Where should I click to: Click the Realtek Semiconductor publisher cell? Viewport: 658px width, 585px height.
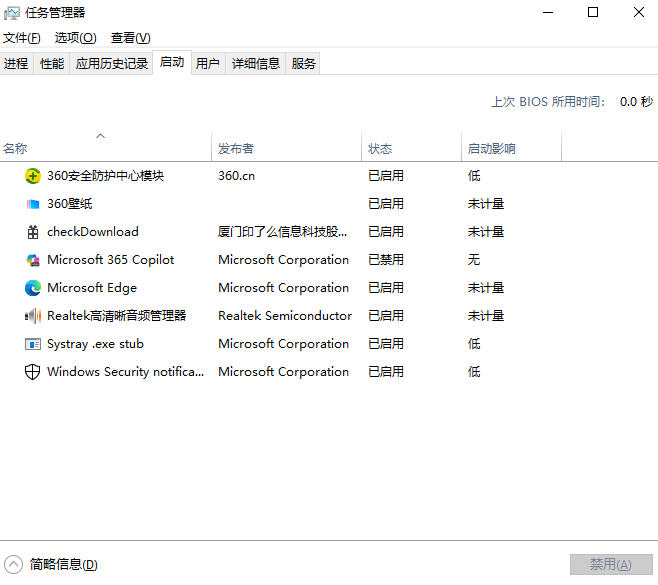point(285,316)
